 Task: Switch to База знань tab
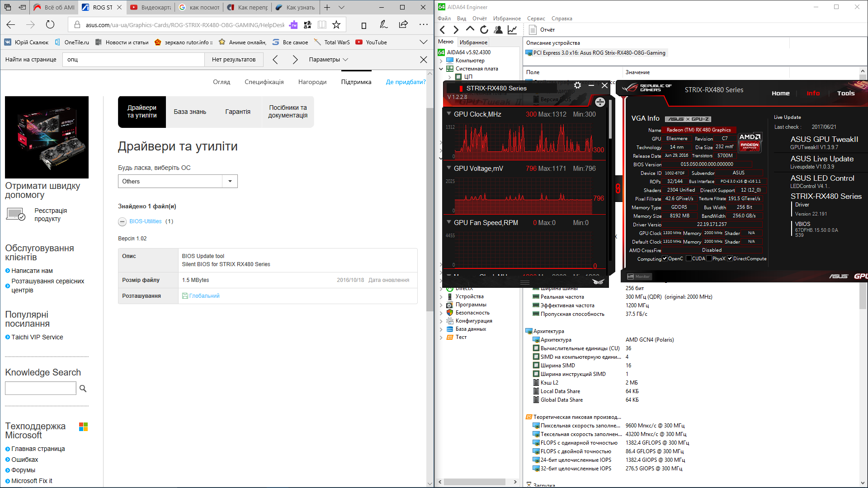[x=190, y=112]
